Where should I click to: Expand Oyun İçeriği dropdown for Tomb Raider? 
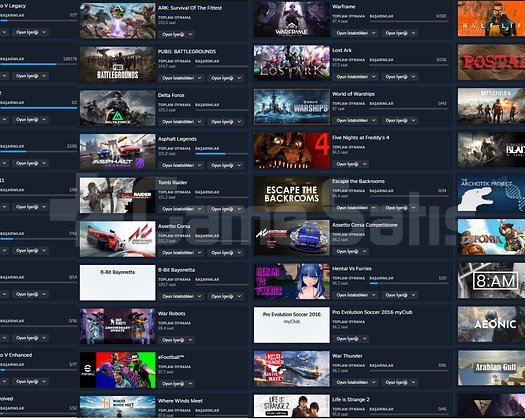pyautogui.click(x=225, y=209)
